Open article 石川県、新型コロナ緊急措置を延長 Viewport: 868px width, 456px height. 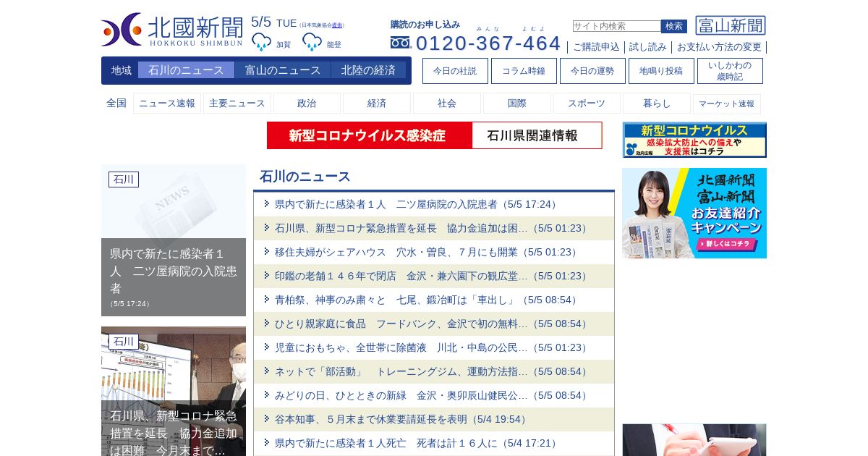click(x=433, y=228)
